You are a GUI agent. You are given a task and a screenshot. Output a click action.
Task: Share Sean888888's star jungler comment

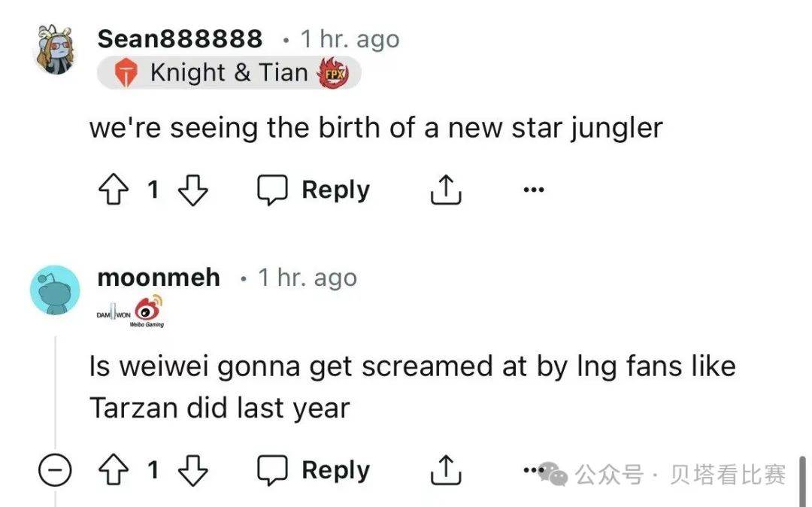point(445,190)
